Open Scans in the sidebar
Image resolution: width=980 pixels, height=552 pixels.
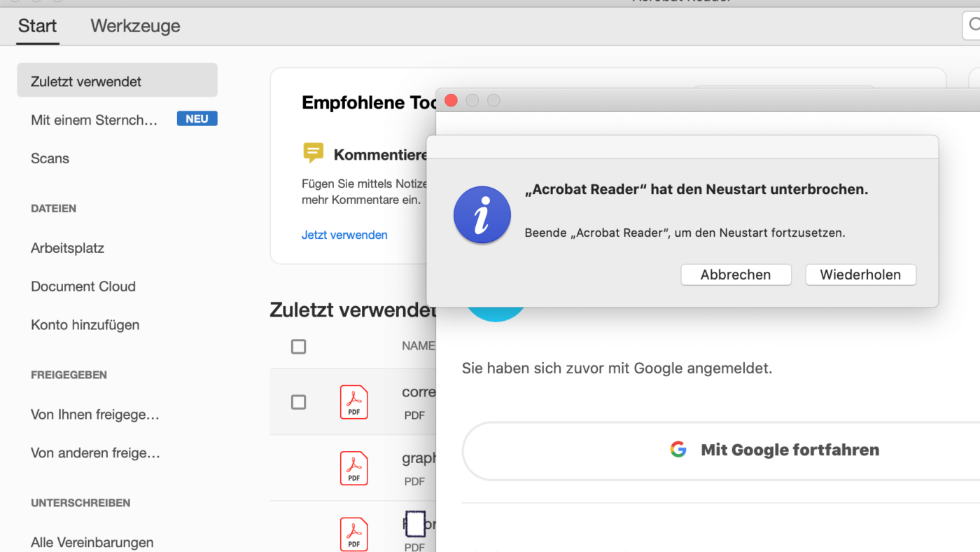(50, 158)
